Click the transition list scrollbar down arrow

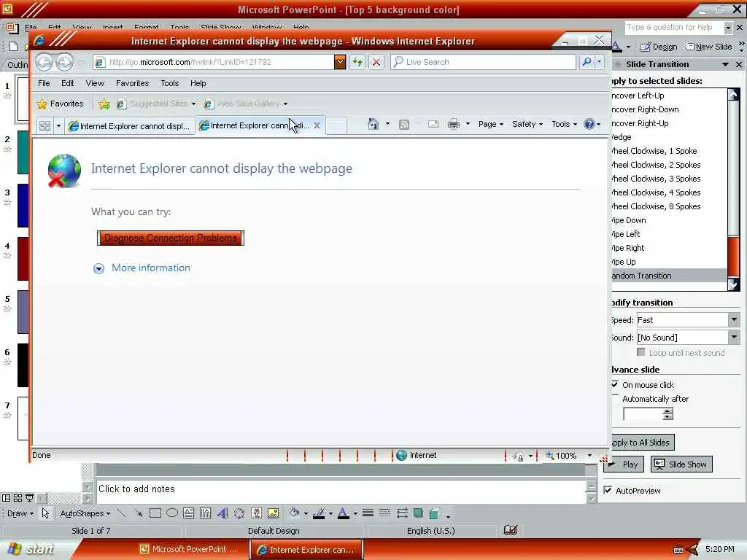[x=733, y=285]
